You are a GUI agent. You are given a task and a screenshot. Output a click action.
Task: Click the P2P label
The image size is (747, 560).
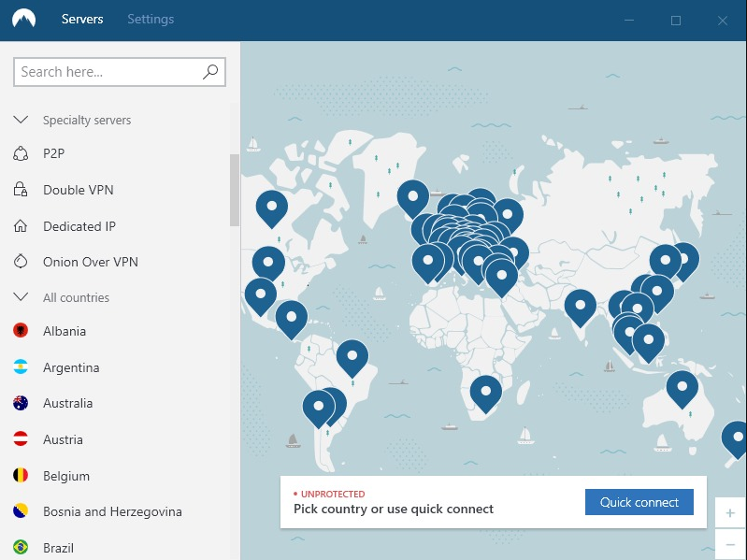coord(54,153)
